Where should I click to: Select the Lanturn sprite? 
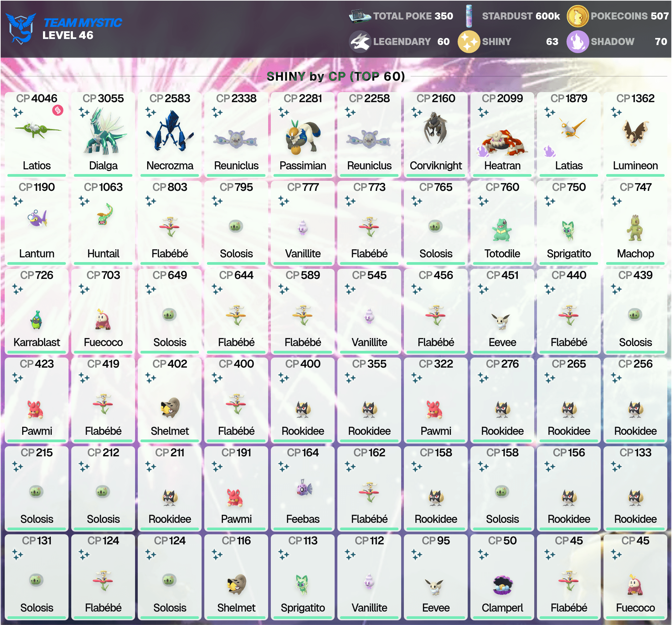pyautogui.click(x=37, y=218)
